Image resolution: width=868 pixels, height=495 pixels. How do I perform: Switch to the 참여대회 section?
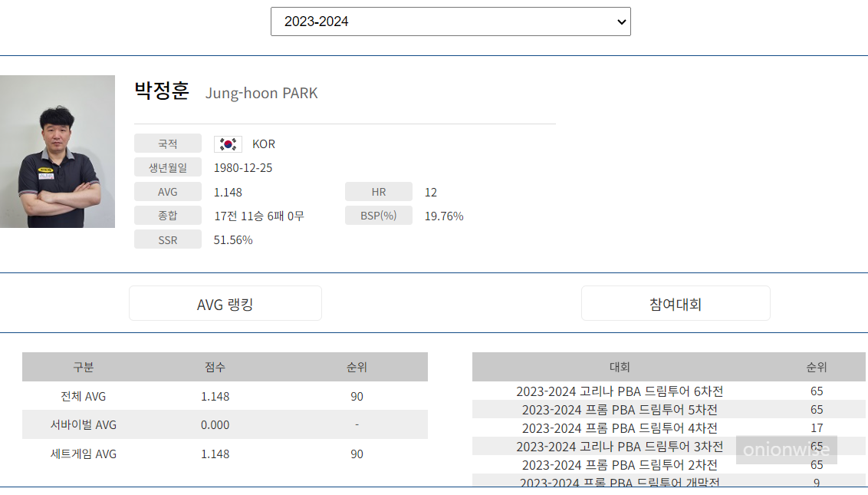675,302
